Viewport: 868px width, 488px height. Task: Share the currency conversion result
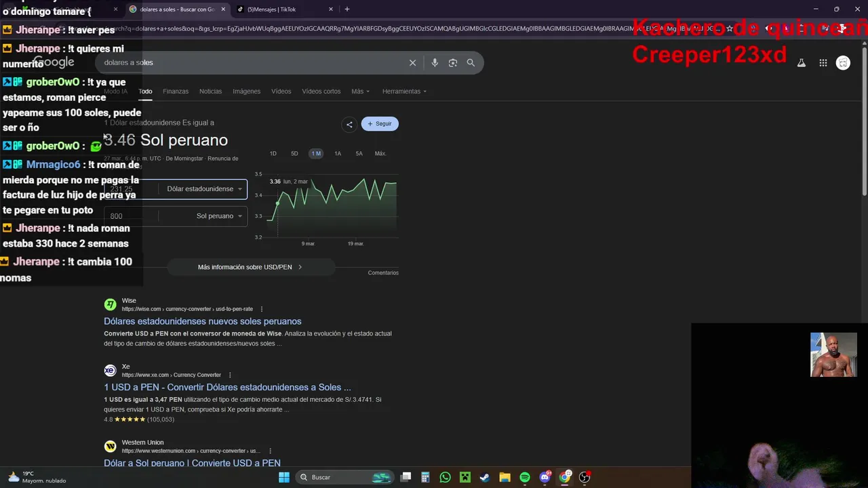click(x=349, y=124)
